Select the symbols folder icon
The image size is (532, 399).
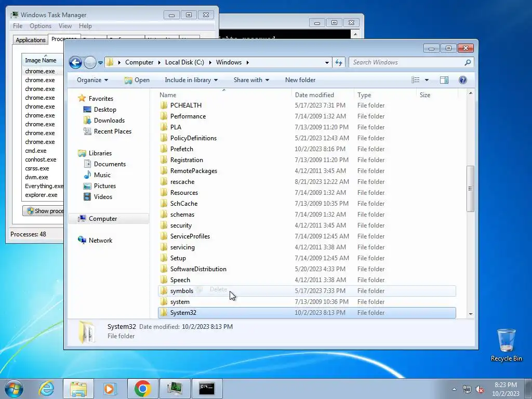pyautogui.click(x=164, y=291)
